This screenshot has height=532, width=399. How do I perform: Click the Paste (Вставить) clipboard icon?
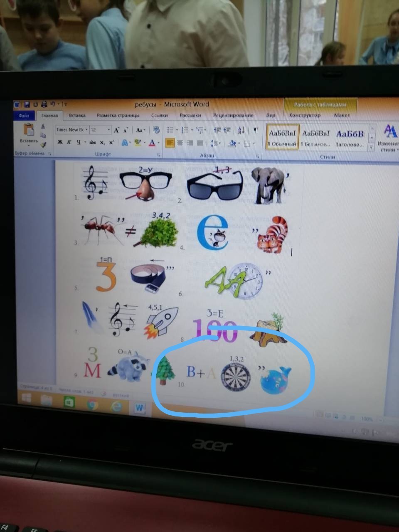click(x=29, y=129)
